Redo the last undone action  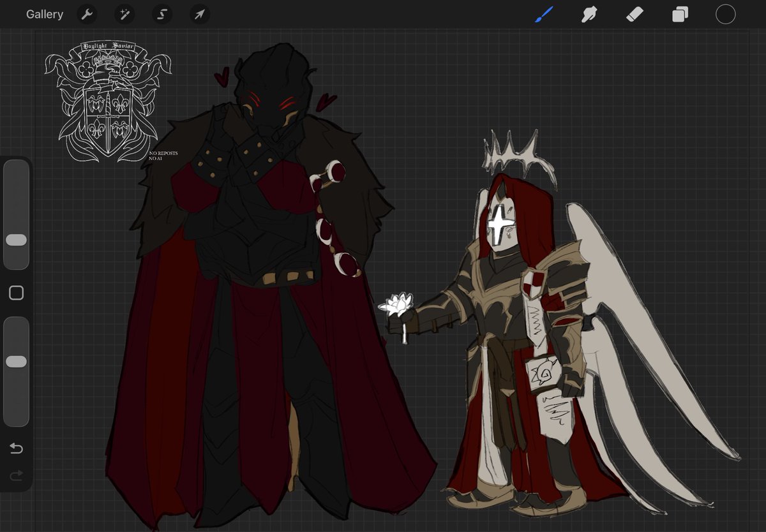click(x=17, y=475)
